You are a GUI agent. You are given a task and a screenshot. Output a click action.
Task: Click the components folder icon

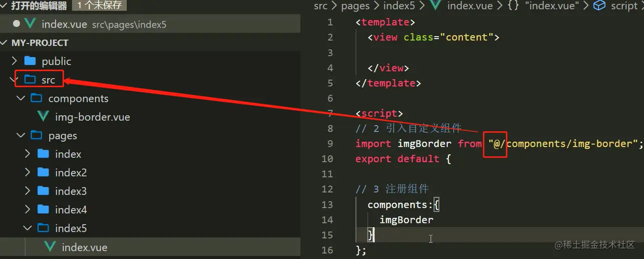(x=36, y=98)
